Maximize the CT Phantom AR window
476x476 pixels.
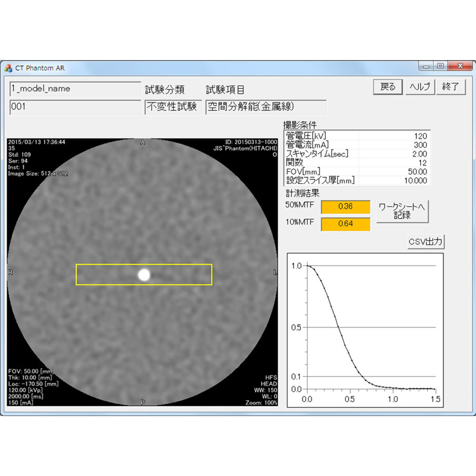click(x=440, y=66)
